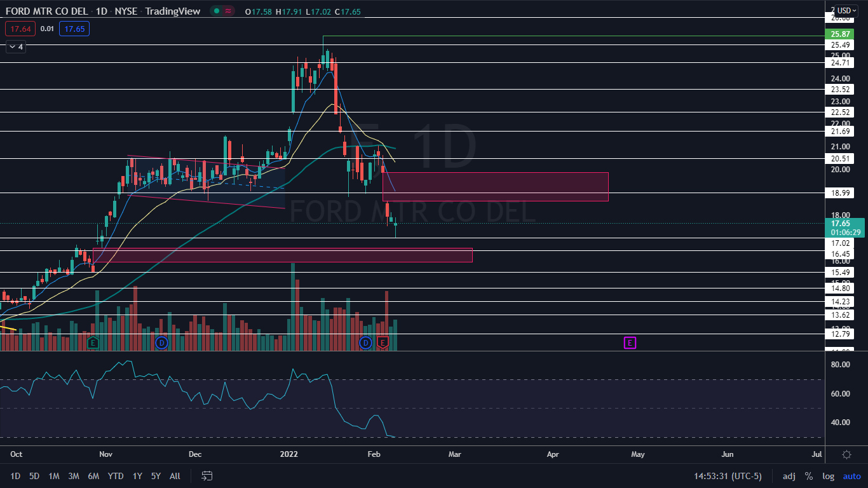Select the YTD time range
The height and width of the screenshot is (488, 868).
[115, 476]
